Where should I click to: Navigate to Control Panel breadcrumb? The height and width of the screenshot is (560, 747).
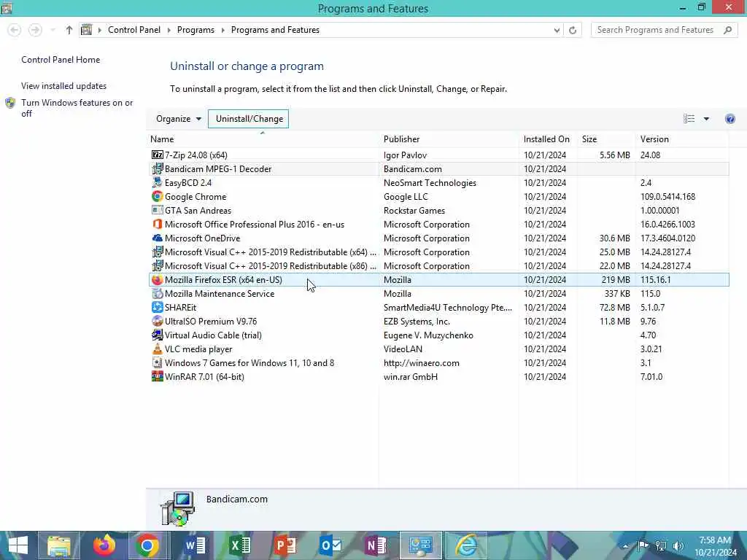(134, 30)
